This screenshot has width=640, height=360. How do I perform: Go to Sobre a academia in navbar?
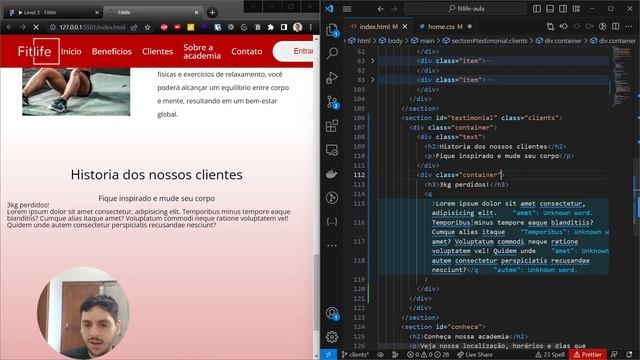point(202,51)
